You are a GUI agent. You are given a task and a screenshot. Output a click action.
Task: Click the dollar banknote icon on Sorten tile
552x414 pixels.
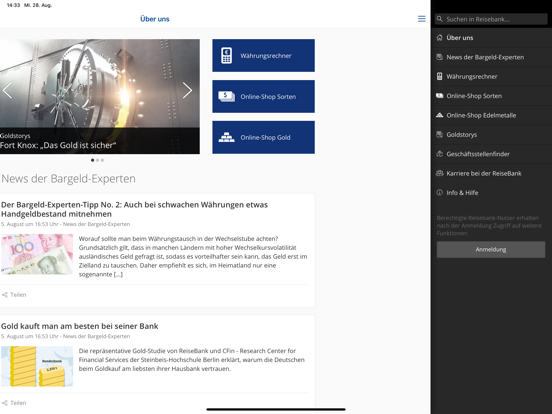pyautogui.click(x=226, y=96)
